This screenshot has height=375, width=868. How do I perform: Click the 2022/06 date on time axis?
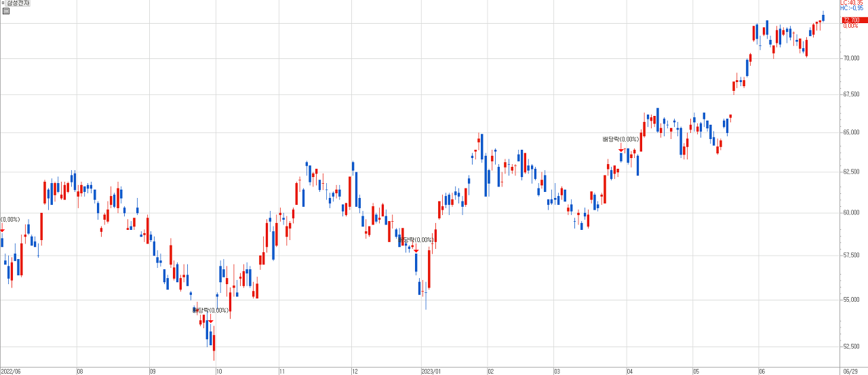click(12, 372)
